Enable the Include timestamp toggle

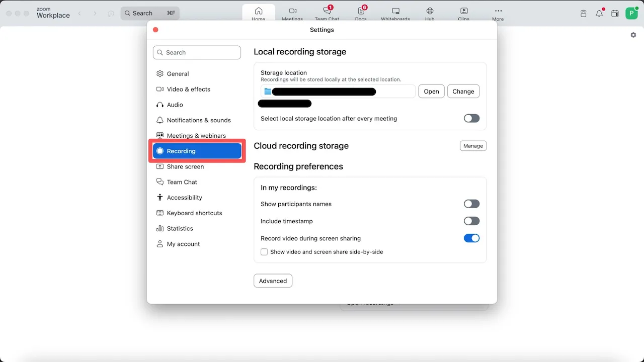(471, 221)
